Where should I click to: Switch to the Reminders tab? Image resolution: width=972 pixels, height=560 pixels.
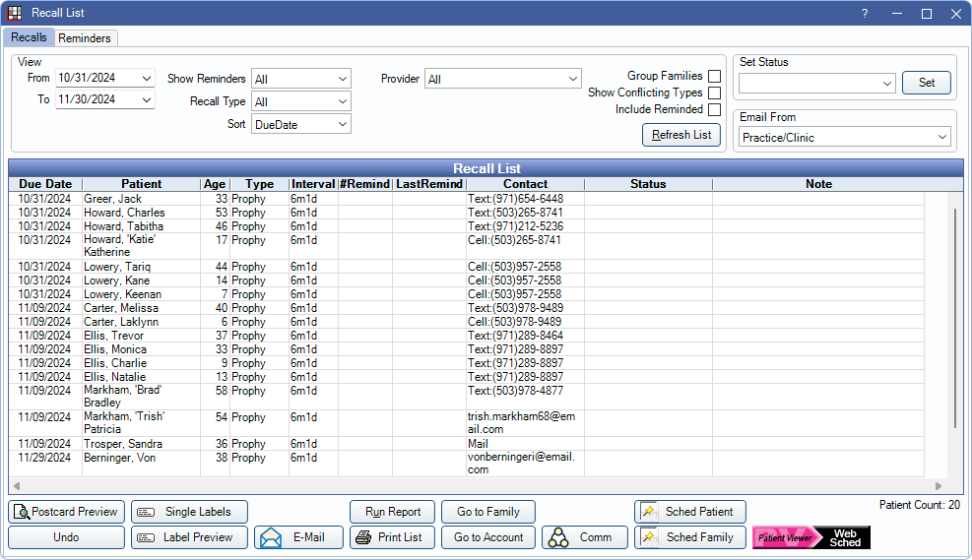click(87, 38)
